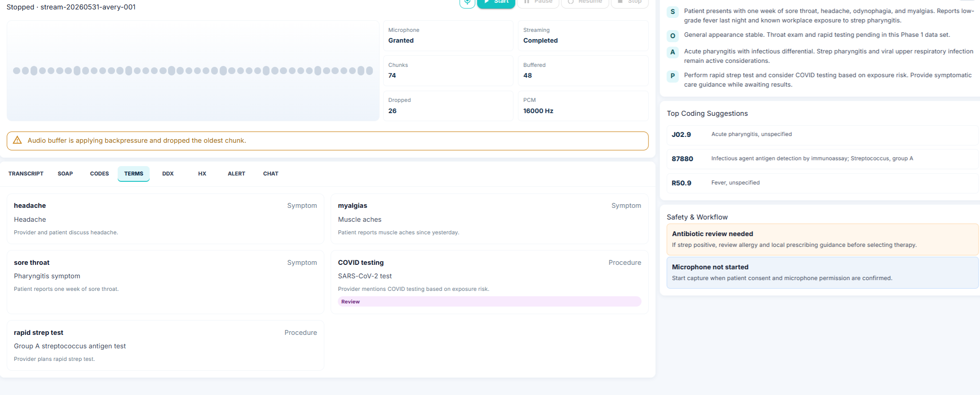This screenshot has width=980, height=395.
Task: Click the warning triangle in the backpressure alert
Action: click(x=18, y=140)
